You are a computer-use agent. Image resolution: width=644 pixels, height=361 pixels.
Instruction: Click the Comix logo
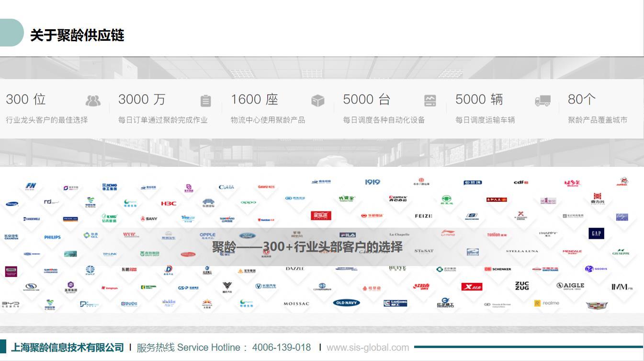pos(398,198)
